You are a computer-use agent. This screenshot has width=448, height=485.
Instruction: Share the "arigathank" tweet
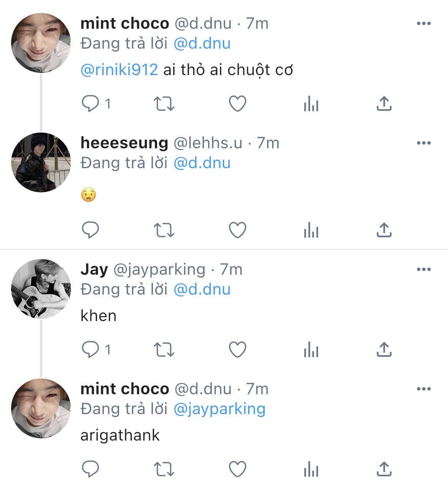coord(384,469)
